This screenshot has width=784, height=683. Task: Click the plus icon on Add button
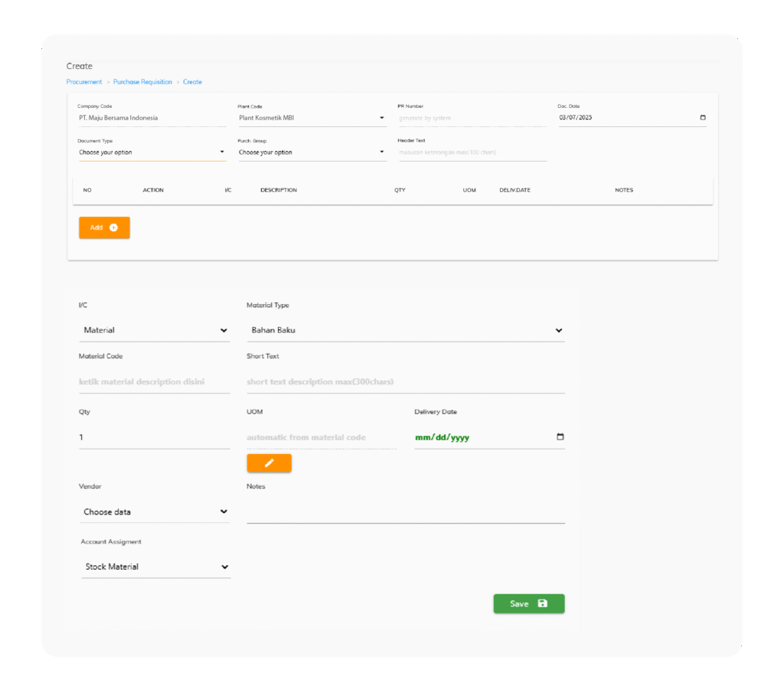(x=114, y=227)
